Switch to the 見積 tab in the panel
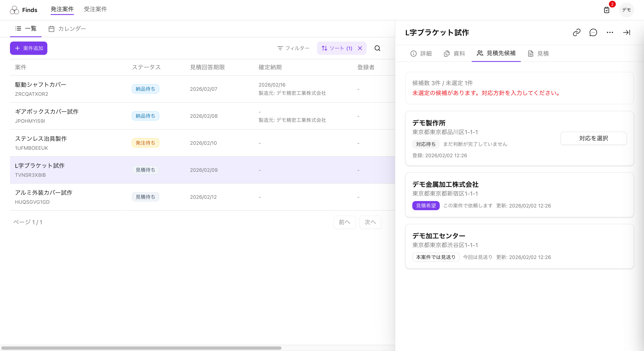This screenshot has width=644, height=351. (x=538, y=54)
